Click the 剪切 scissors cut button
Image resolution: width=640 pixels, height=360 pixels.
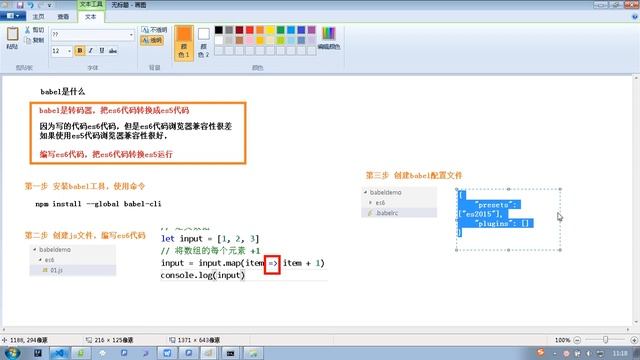tap(34, 30)
